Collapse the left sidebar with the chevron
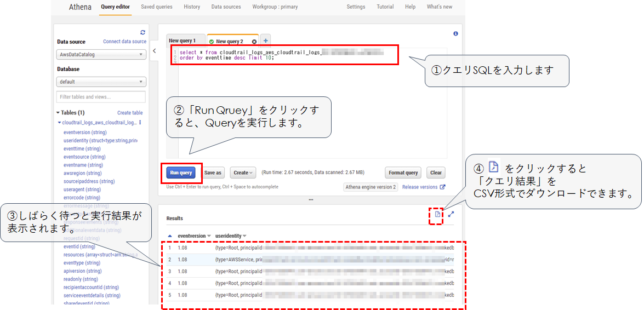Screen dimensions: 644x310 point(154,51)
